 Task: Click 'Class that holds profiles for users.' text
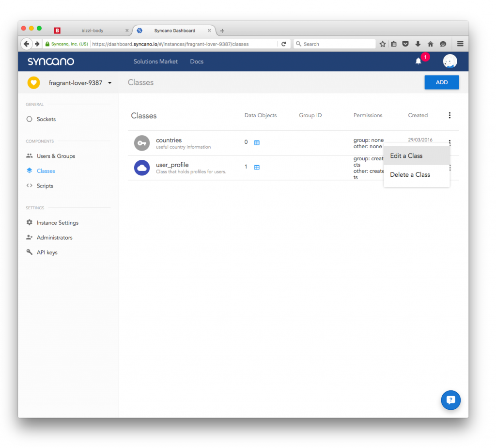[x=191, y=172]
